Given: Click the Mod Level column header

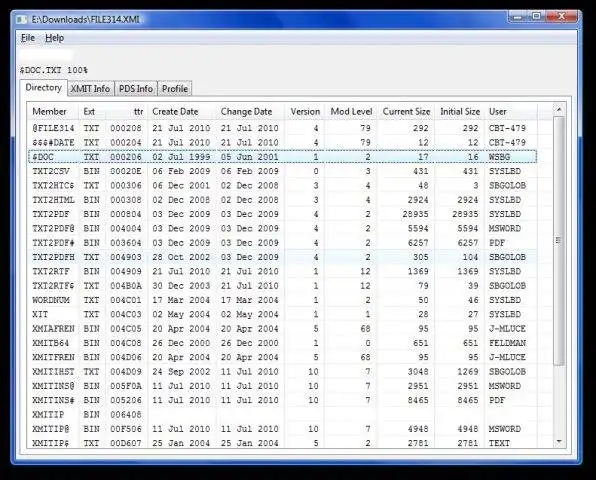Looking at the screenshot, I should pyautogui.click(x=351, y=112).
